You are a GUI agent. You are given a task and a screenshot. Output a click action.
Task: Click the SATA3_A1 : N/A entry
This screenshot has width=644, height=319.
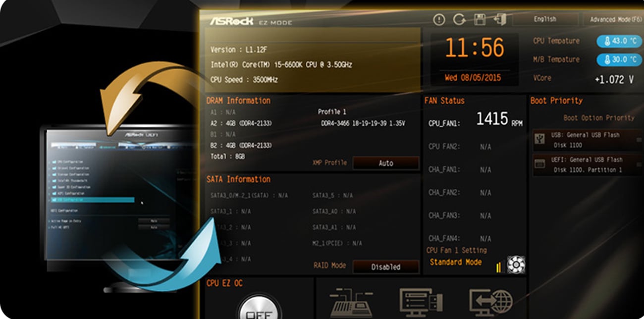(x=334, y=227)
